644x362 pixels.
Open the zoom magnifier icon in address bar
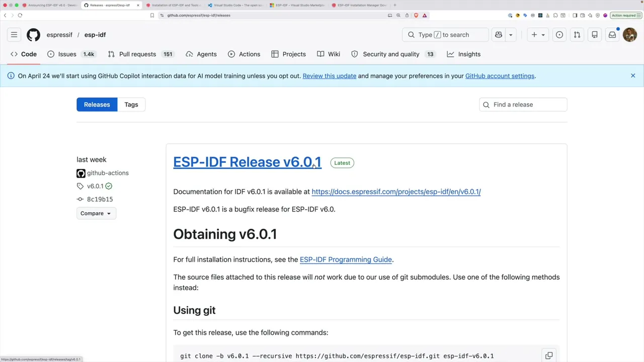[x=398, y=15]
